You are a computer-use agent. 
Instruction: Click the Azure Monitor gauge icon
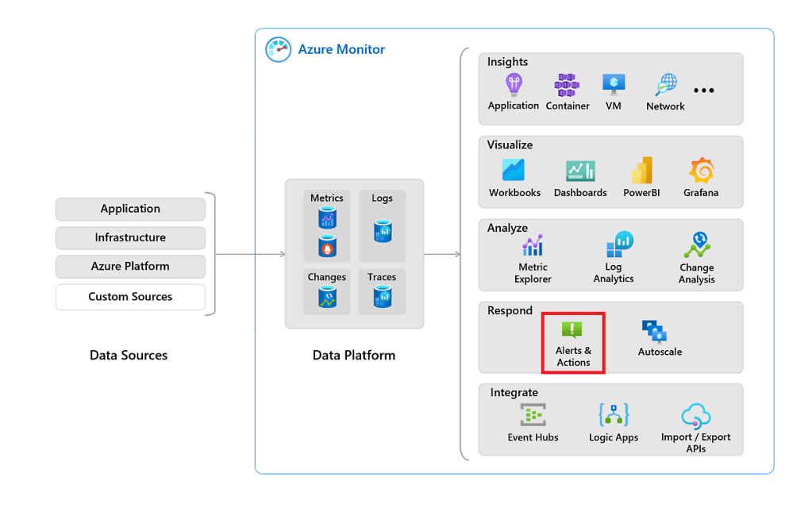[278, 49]
